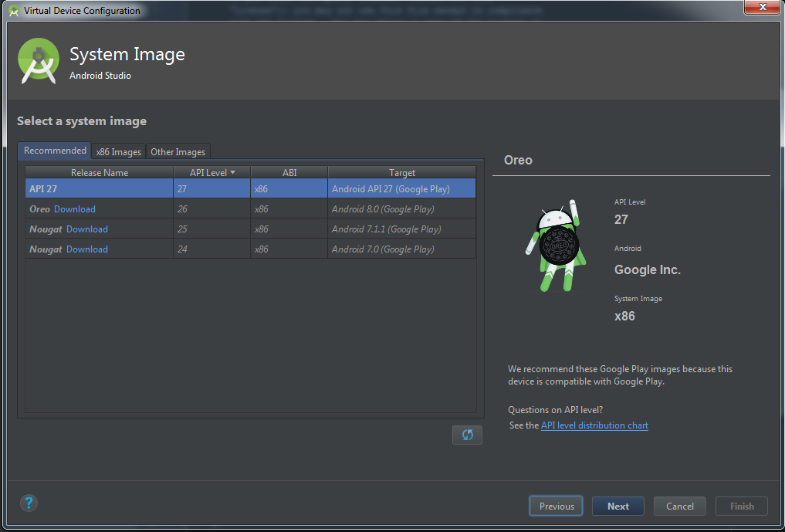Select the Recommended tab
This screenshot has width=785, height=532.
tap(55, 151)
